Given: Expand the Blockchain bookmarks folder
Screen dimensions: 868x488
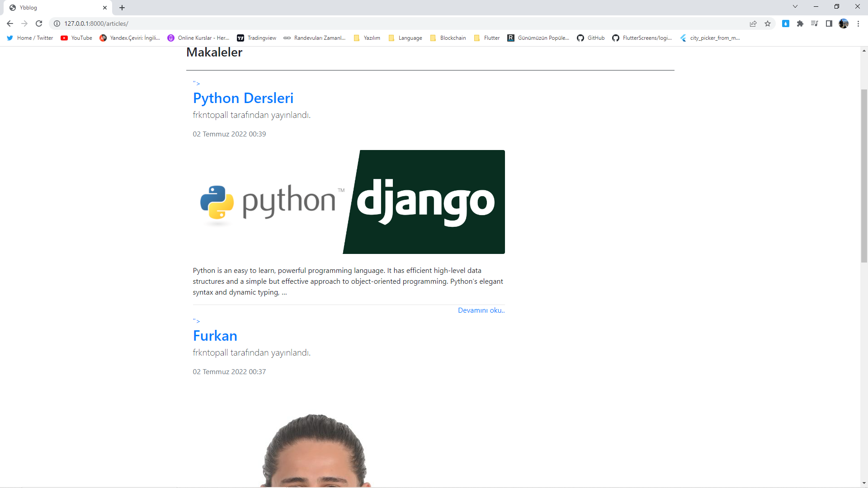Looking at the screenshot, I should 448,38.
